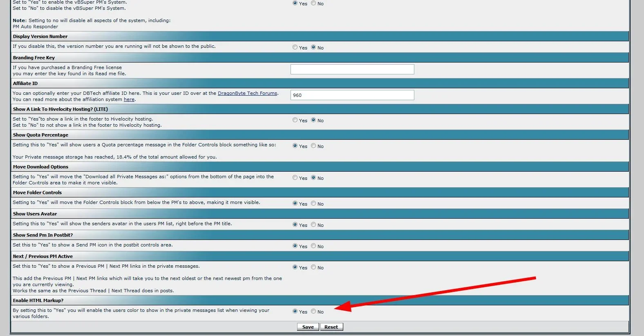
Task: Click the Save button
Action: point(308,327)
